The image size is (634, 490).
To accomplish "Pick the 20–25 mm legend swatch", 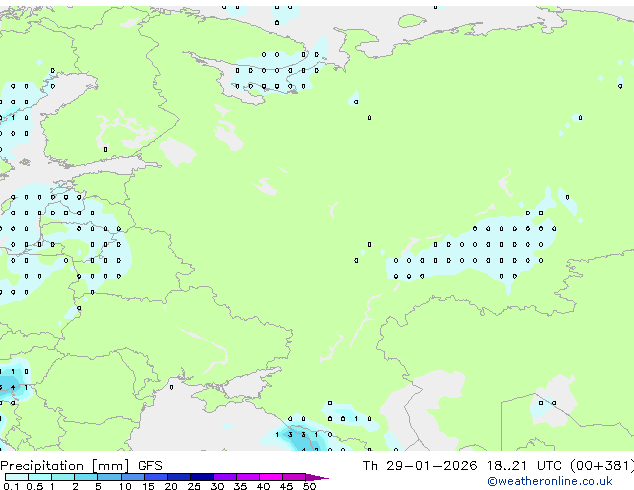I will point(178,477).
